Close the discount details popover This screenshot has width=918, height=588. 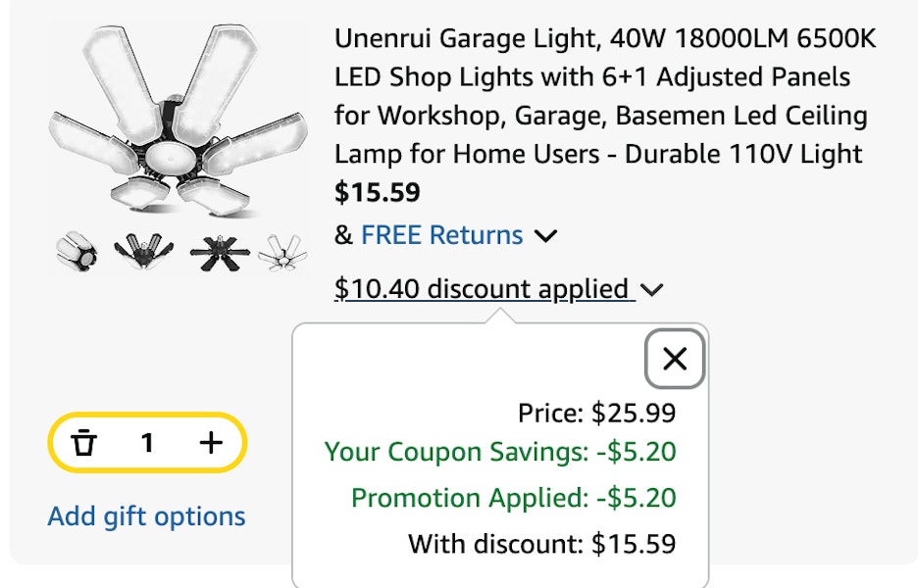675,359
